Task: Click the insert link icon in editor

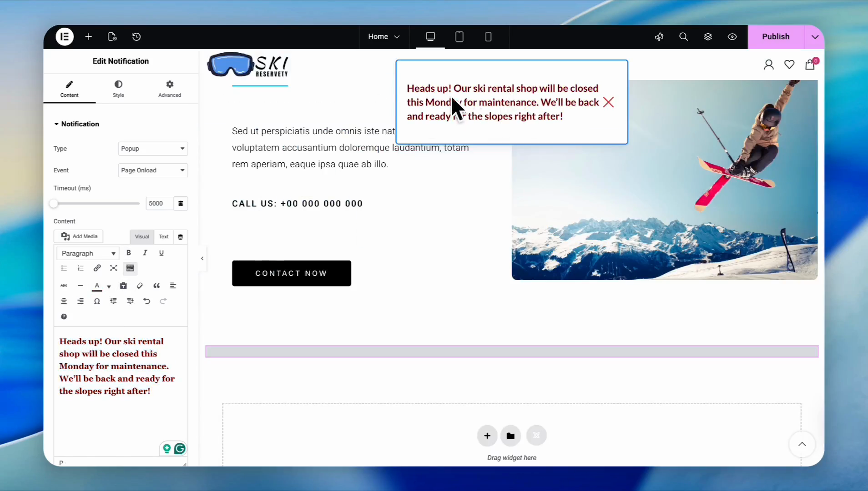Action: coord(97,268)
